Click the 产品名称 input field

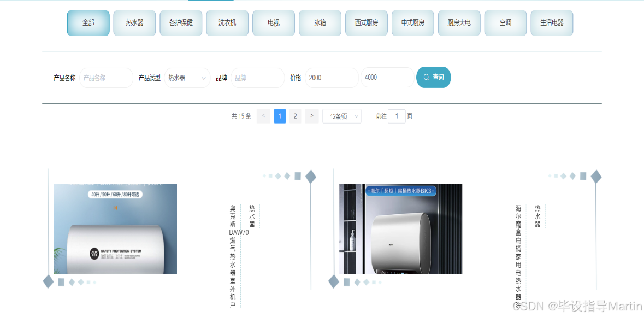coord(107,78)
